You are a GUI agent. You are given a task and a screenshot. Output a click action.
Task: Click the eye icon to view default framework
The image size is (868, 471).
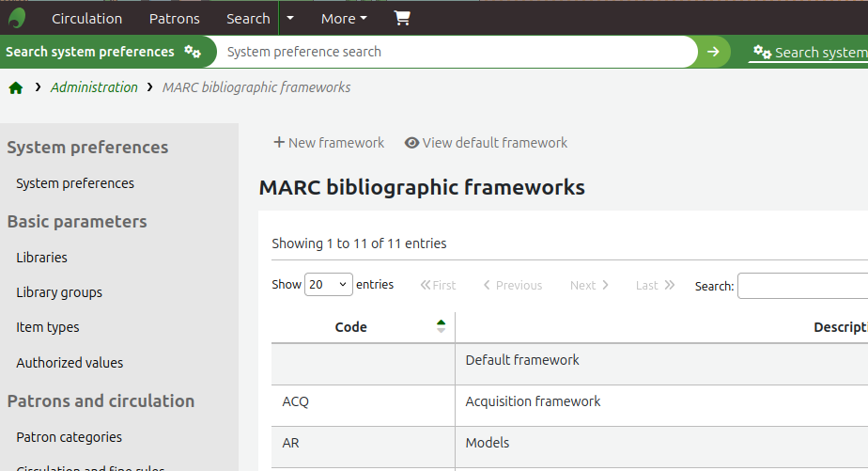pyautogui.click(x=411, y=143)
